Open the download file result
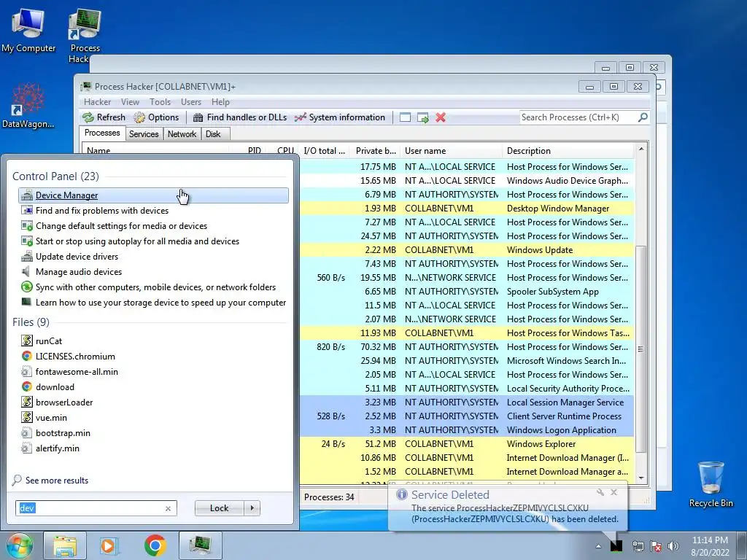747x560 pixels. (55, 386)
